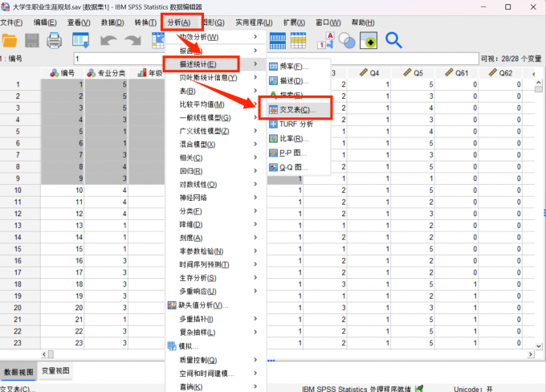Expand the 广义线性模型(Z) submenu
This screenshot has height=392, width=546.
(216, 131)
